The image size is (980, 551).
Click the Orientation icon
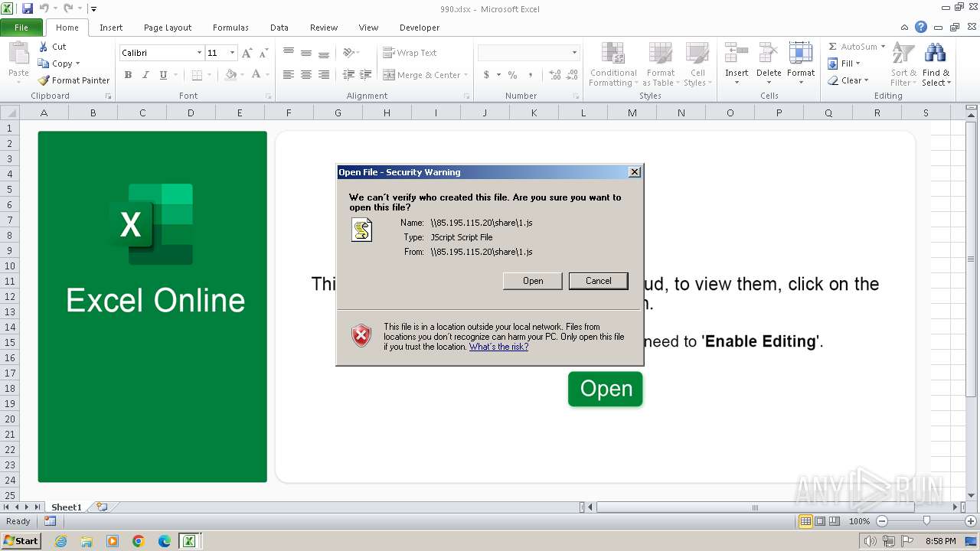coord(349,53)
